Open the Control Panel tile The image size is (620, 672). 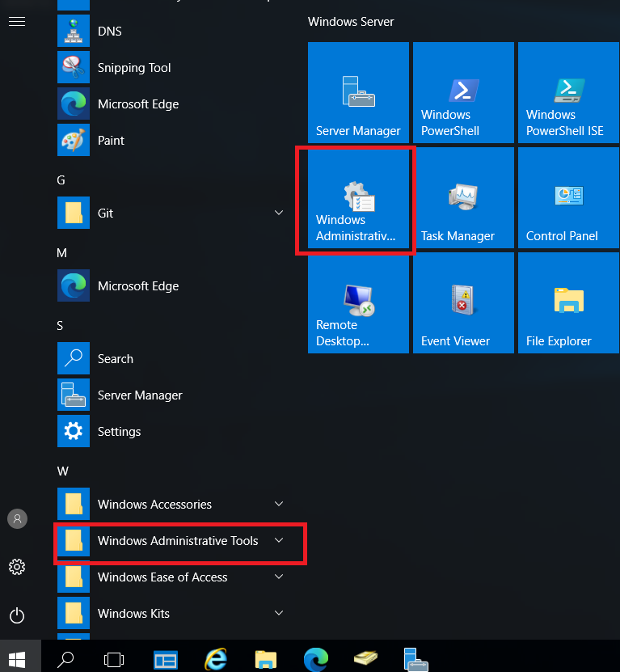coord(568,198)
